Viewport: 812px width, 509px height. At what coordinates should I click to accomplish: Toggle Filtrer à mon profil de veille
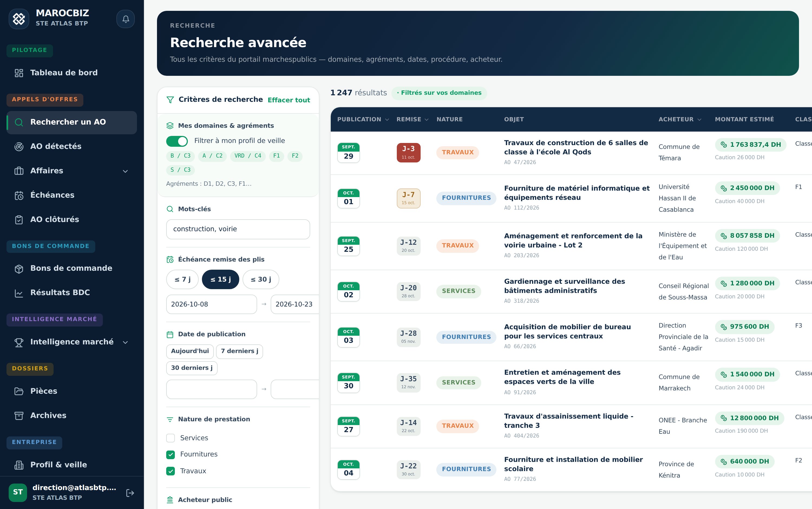177,141
